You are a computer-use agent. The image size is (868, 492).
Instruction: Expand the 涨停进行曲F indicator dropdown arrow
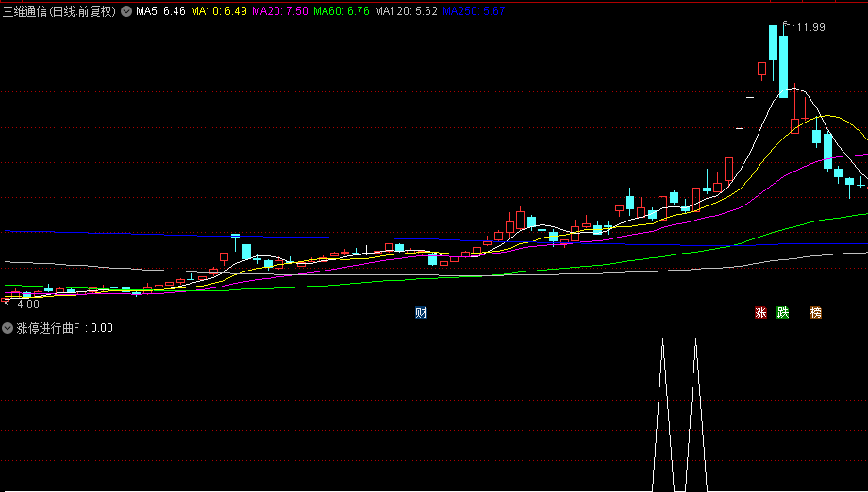(x=8, y=328)
